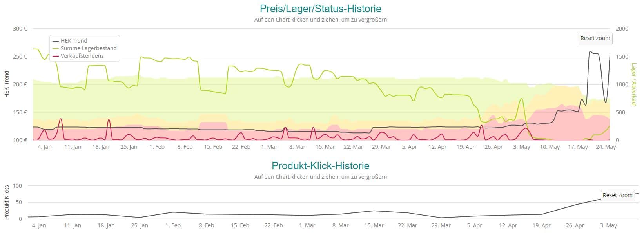The width and height of the screenshot is (644, 238).
Task: Reset zoom on the Produkt-Klick chart
Action: [617, 195]
